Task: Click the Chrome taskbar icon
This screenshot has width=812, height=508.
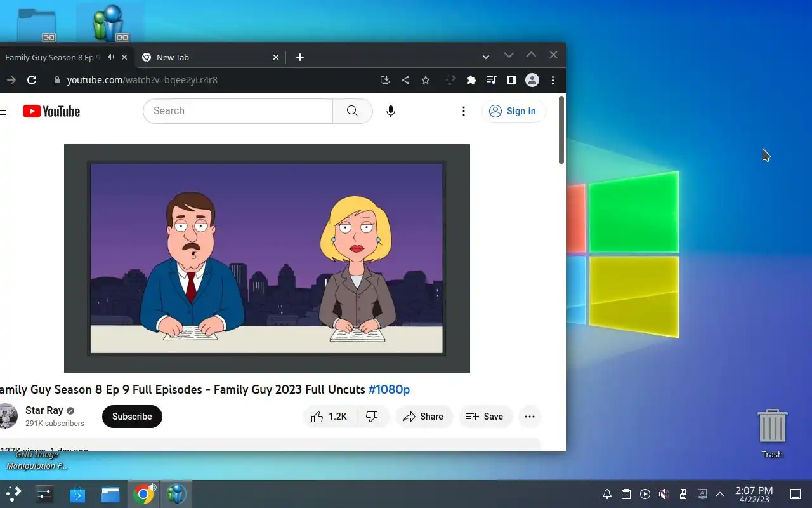Action: [143, 494]
